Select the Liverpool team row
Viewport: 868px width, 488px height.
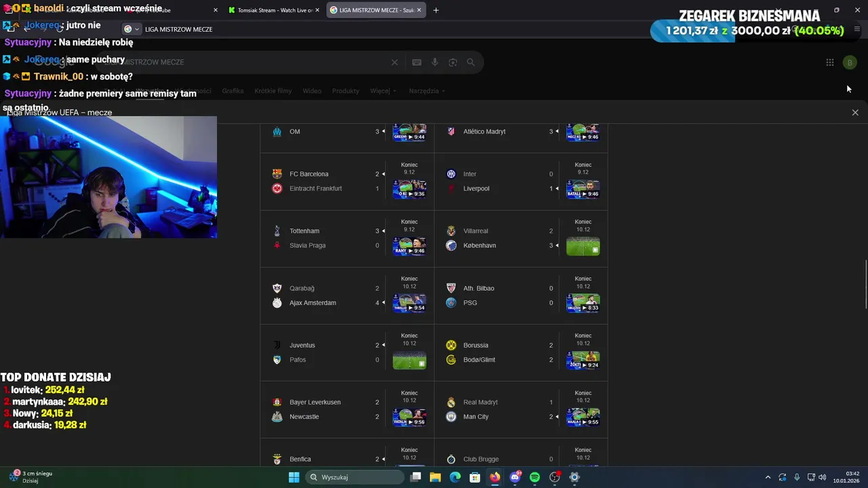pyautogui.click(x=500, y=188)
